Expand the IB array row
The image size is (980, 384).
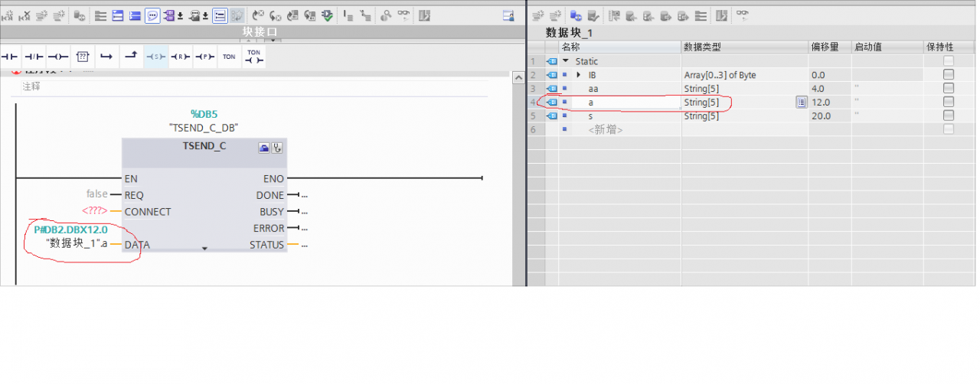578,75
